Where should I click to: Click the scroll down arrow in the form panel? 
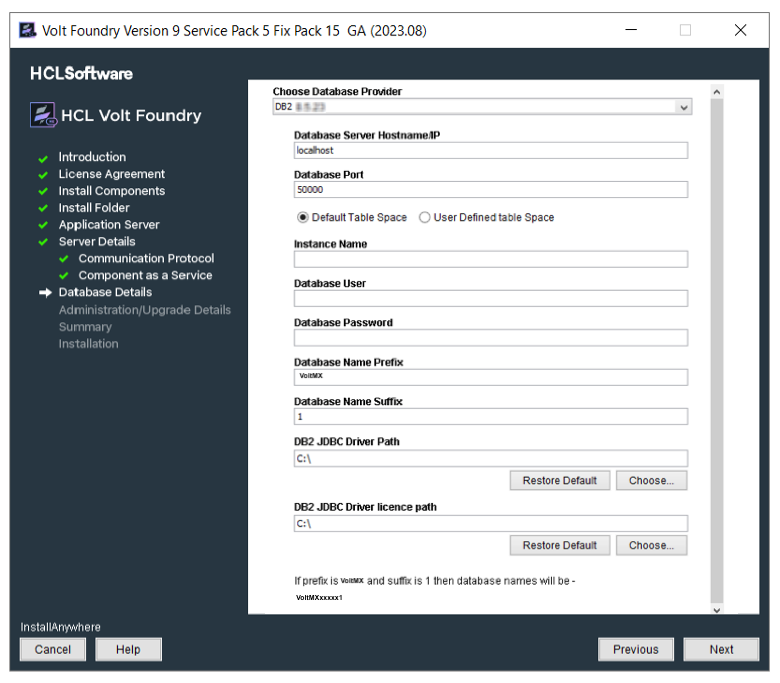pyautogui.click(x=717, y=610)
